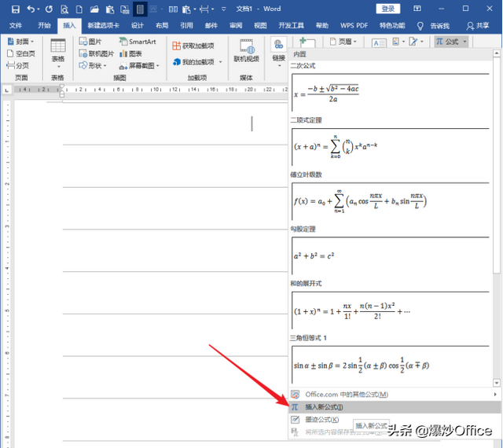Click the new comment icon with plus
This screenshot has height=448, width=503.
[307, 42]
